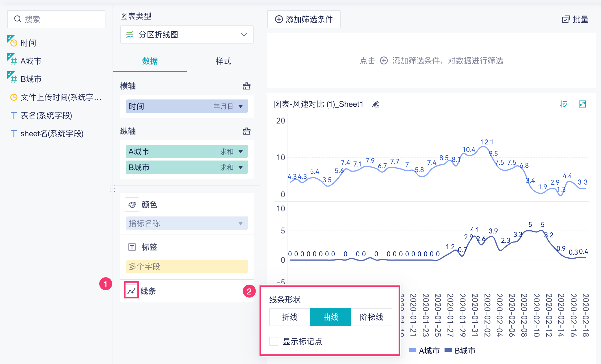Select the 阶梯线 line shape
Screen dimensions: 601x364
click(x=371, y=317)
